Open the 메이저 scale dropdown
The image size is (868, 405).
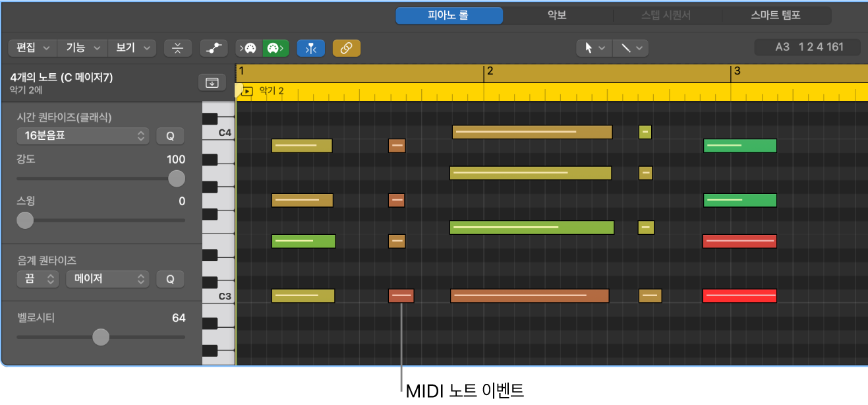pyautogui.click(x=107, y=279)
